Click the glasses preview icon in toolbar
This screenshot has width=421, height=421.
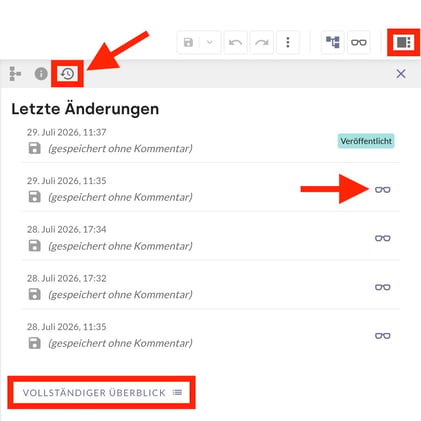359,42
